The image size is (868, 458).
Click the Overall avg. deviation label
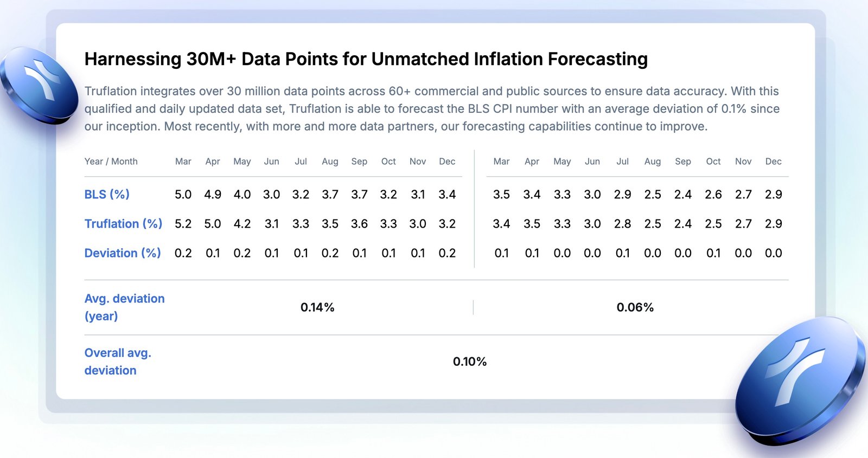[x=118, y=362]
